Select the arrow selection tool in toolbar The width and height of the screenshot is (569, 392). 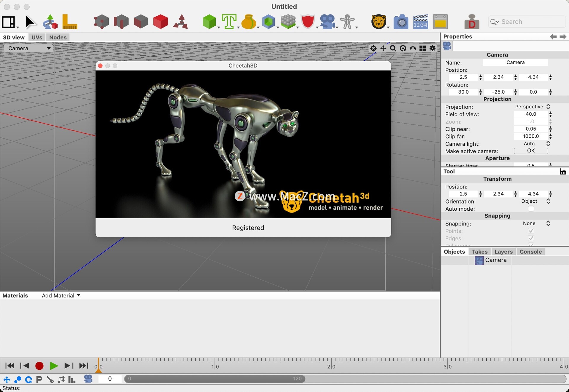tap(30, 22)
